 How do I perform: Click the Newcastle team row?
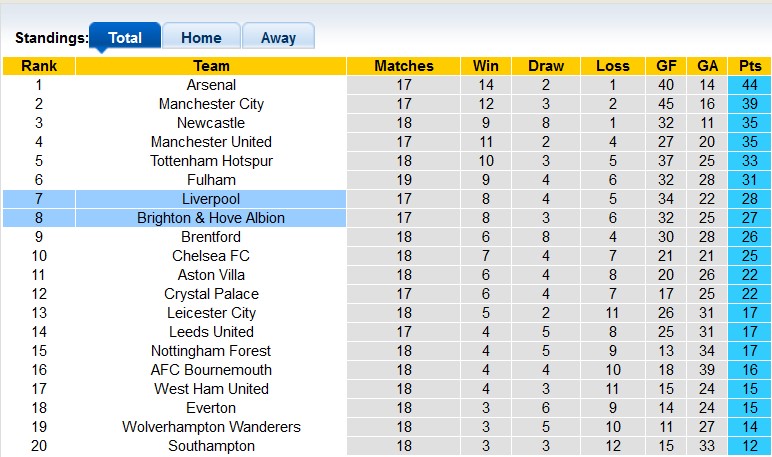tap(211, 123)
